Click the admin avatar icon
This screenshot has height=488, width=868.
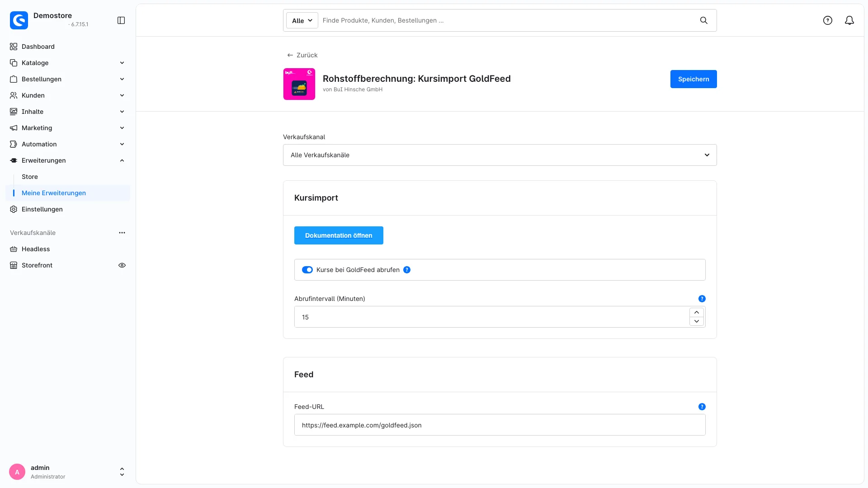click(17, 472)
